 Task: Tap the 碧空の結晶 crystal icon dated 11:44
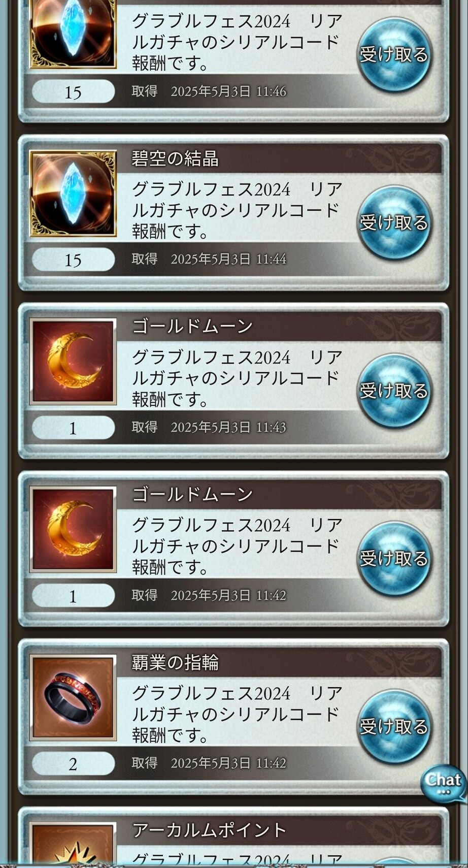pyautogui.click(x=73, y=193)
